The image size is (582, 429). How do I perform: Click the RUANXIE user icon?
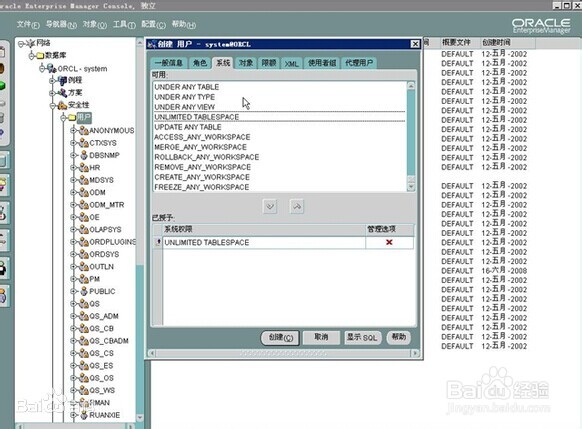pyautogui.click(x=84, y=415)
